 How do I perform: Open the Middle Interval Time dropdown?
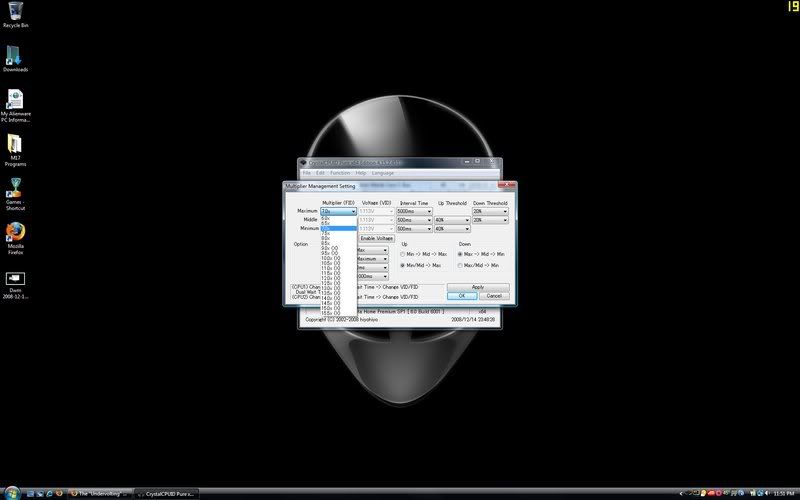tap(414, 220)
